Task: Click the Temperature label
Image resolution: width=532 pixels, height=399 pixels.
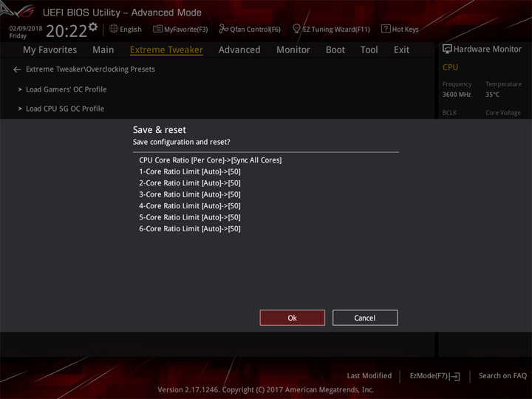Action: [x=503, y=83]
